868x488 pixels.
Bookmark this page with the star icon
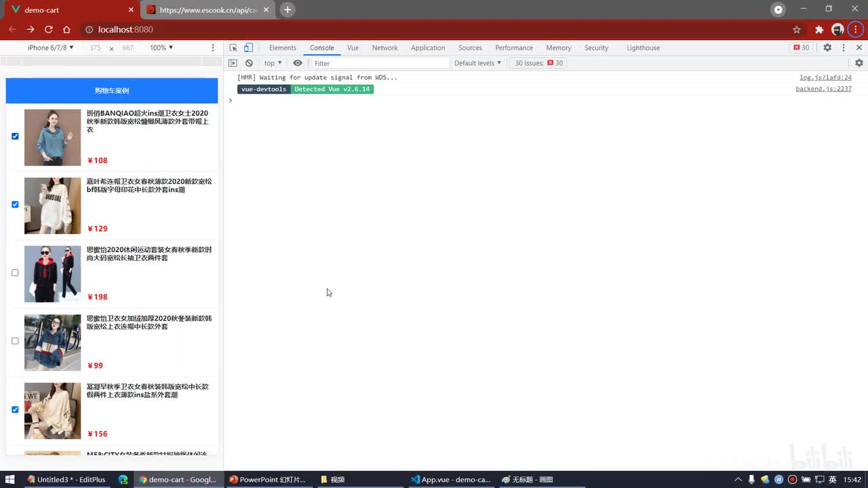[797, 29]
